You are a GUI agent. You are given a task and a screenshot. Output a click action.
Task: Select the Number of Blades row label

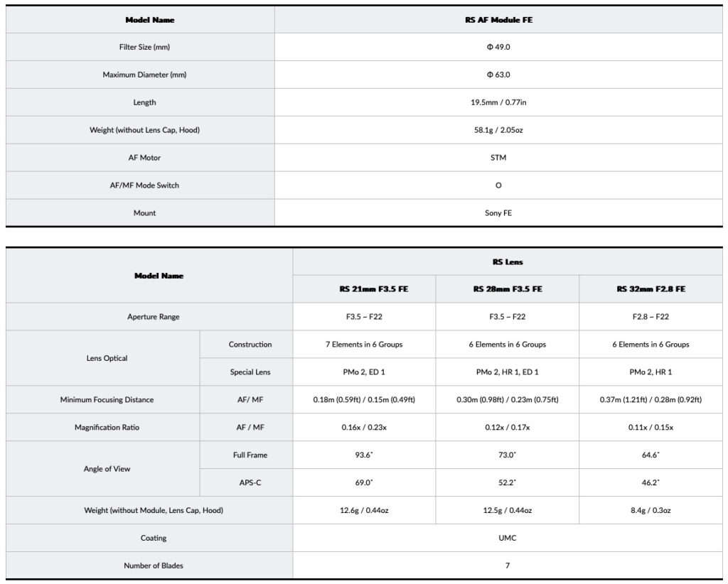[x=153, y=566]
